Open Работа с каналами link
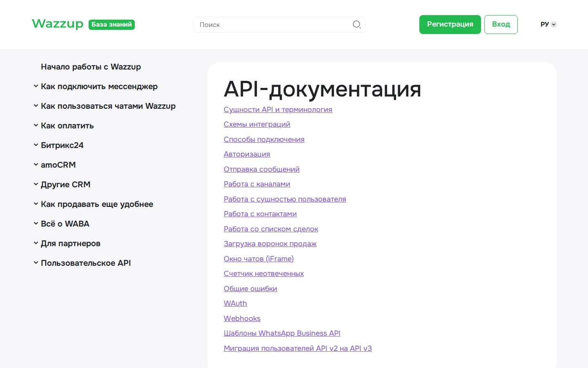 tap(257, 184)
